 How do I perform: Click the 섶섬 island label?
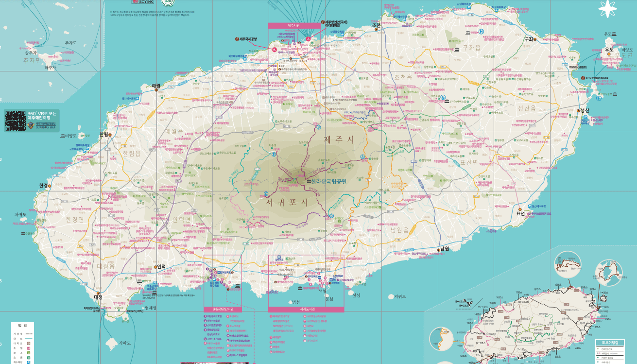(x=356, y=295)
